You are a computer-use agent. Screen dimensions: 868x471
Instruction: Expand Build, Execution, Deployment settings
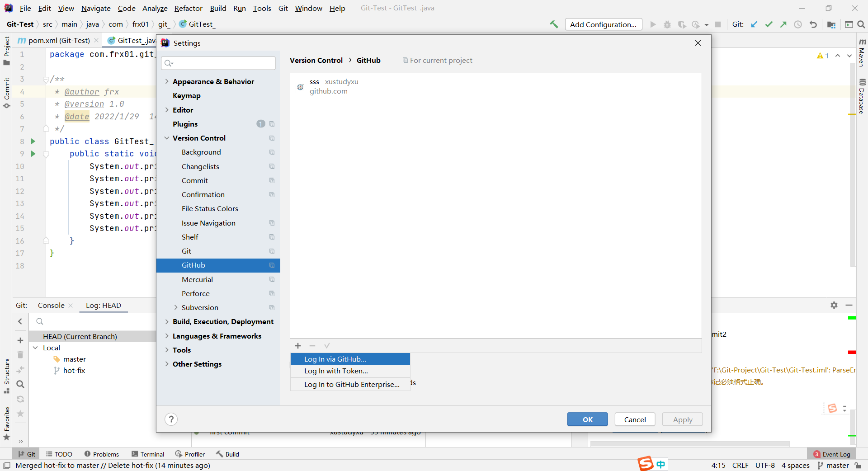[x=167, y=321]
